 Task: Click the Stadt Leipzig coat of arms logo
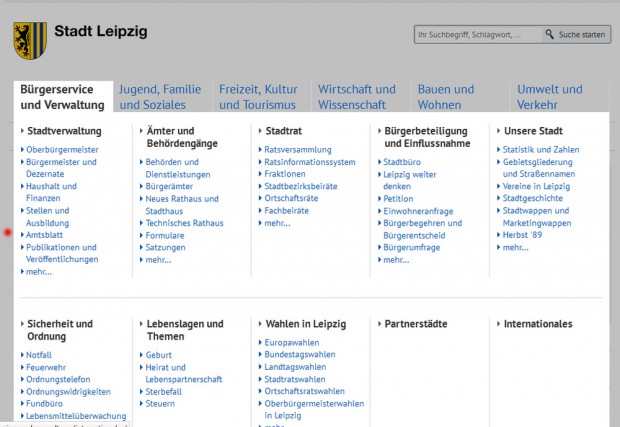pyautogui.click(x=30, y=40)
